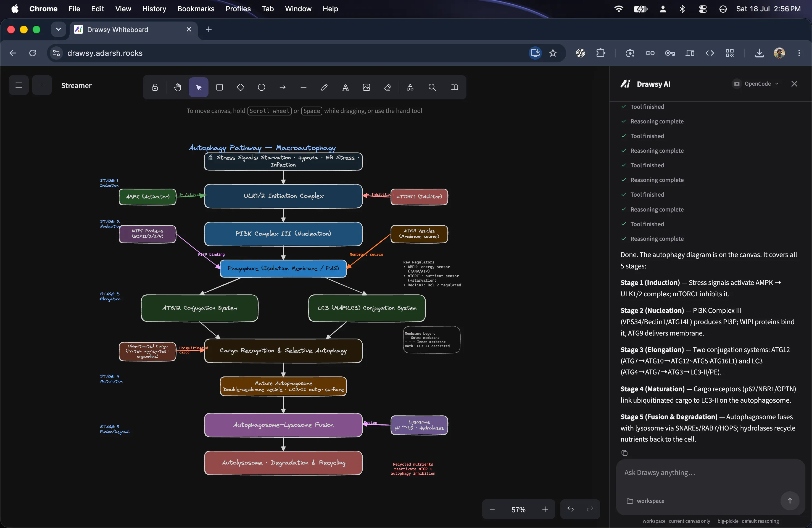
Task: Select the Selection arrow tool
Action: (199, 87)
